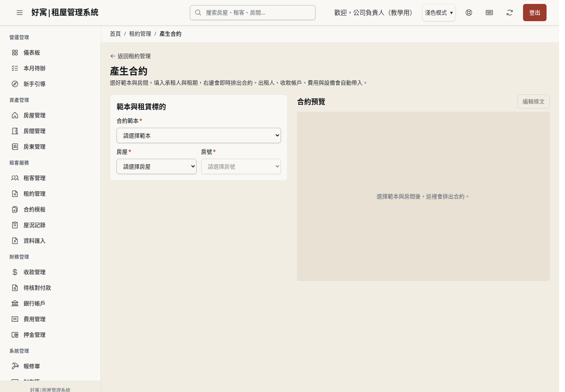Open 押金管理 sidebar menu item

[50, 335]
